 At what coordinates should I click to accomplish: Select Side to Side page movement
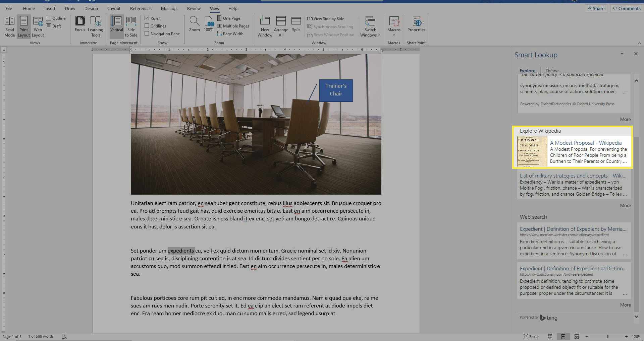pos(131,26)
